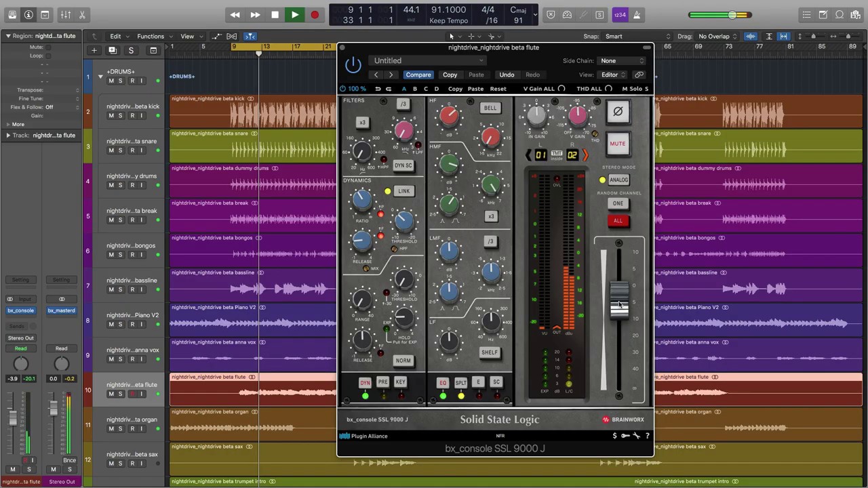Viewport: 868px width, 488px height.
Task: Record-enable the flute track
Action: (x=132, y=394)
